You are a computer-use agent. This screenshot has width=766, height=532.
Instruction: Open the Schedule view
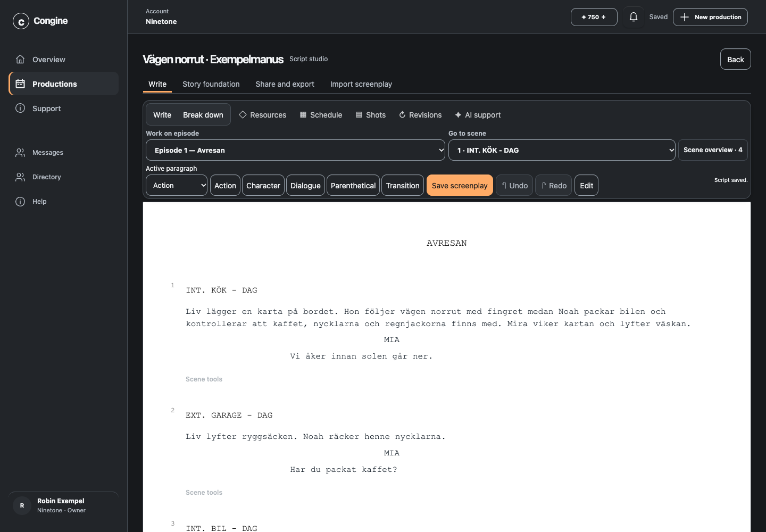[x=321, y=115]
